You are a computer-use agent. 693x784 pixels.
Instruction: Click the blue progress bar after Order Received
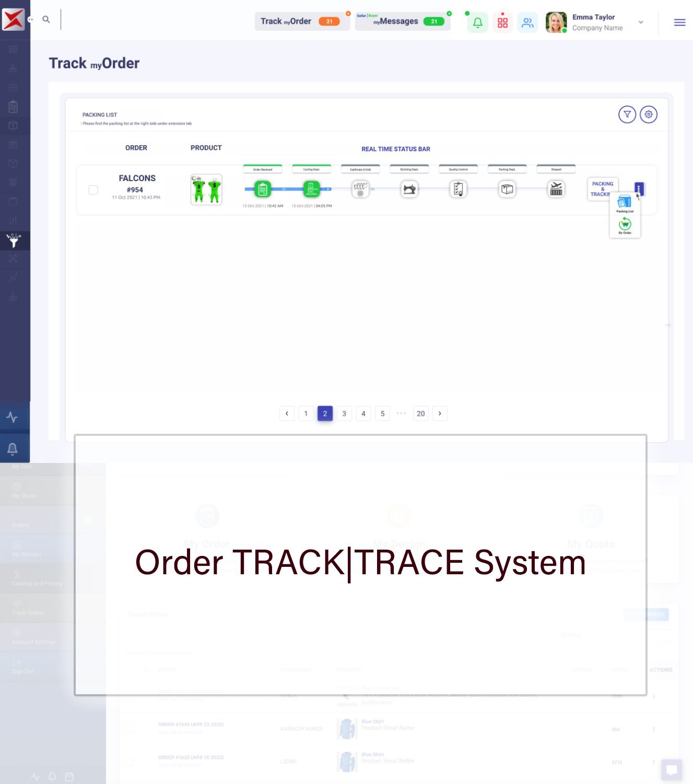[287, 189]
